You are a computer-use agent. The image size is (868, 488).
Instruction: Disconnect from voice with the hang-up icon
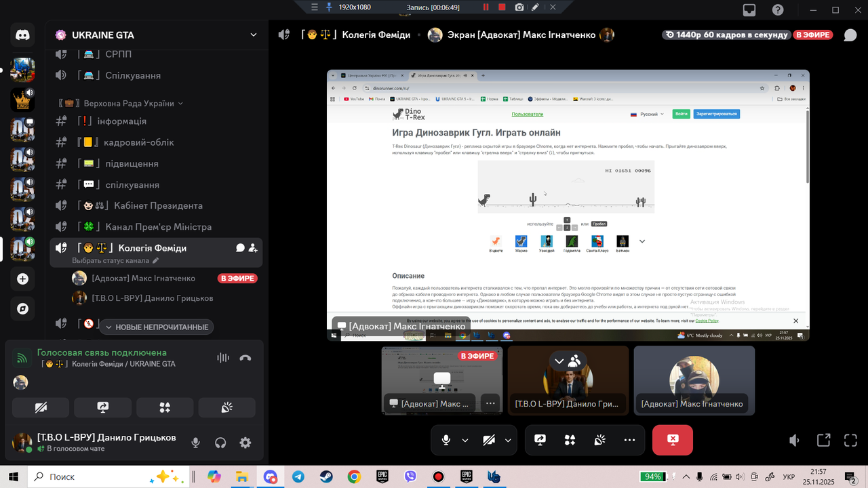click(x=245, y=358)
